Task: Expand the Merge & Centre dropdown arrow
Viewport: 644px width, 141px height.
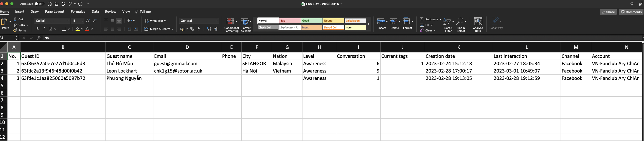Action: pos(172,29)
